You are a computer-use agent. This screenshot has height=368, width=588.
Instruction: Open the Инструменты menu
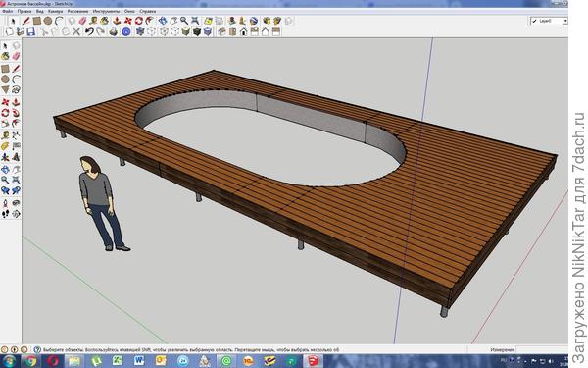pyautogui.click(x=106, y=11)
